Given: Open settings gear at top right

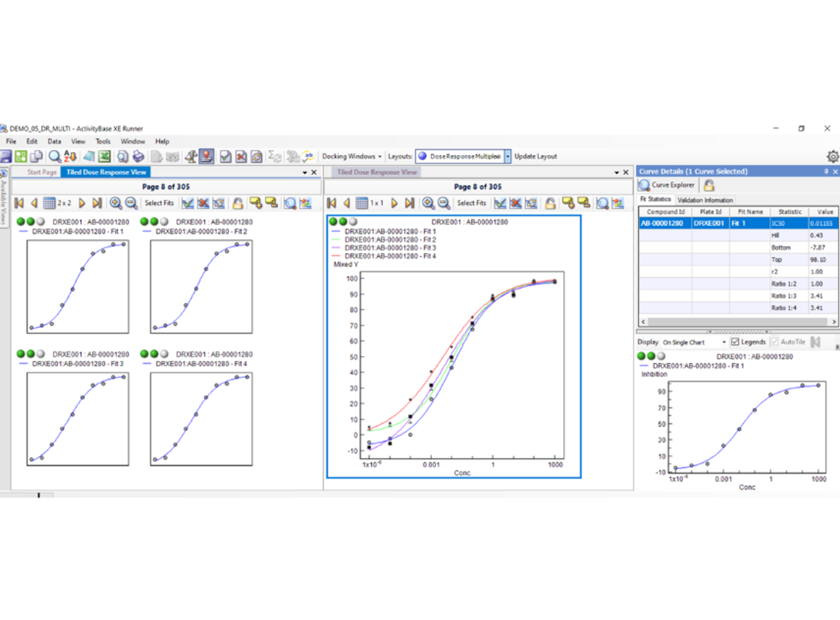Looking at the screenshot, I should point(833,156).
